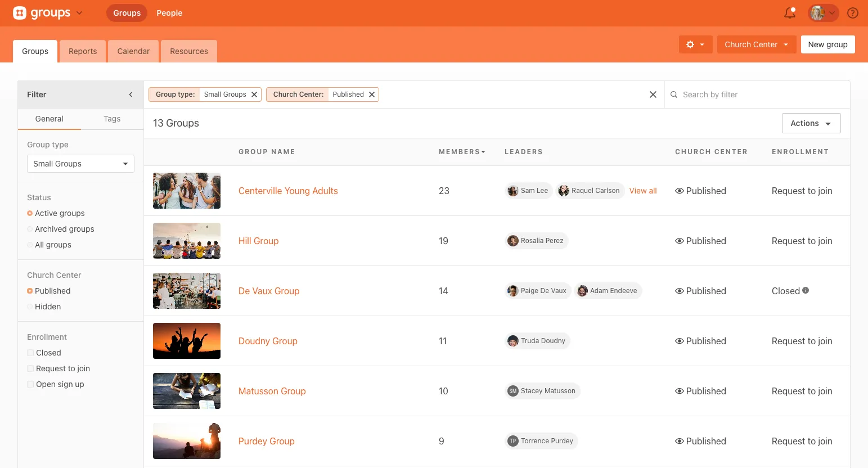Screen dimensions: 868x468
Task: Check the Closed enrollment checkbox
Action: [30, 353]
